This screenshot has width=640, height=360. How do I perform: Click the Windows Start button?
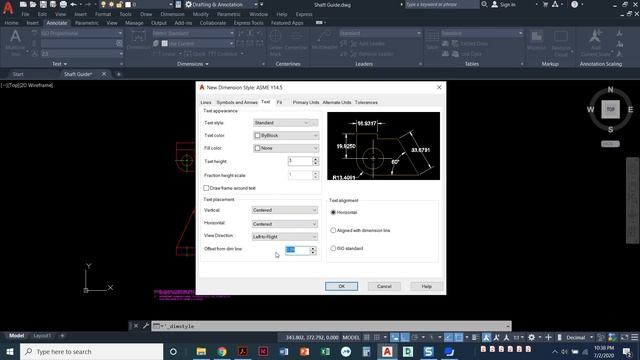10,351
